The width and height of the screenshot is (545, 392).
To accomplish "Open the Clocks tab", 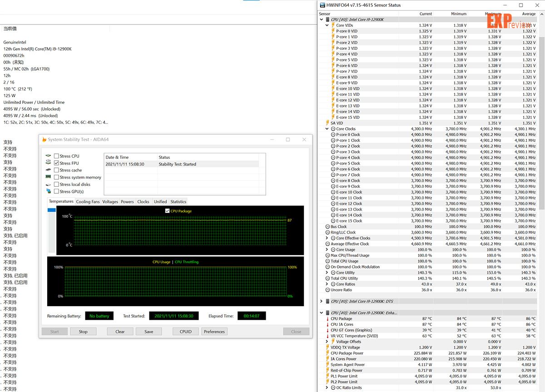I will (x=143, y=202).
